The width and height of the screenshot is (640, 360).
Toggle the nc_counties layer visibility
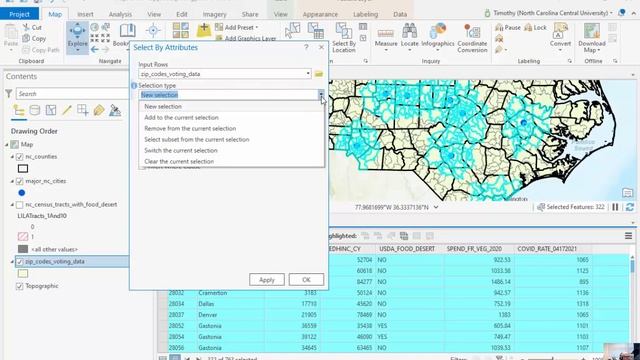[20, 157]
